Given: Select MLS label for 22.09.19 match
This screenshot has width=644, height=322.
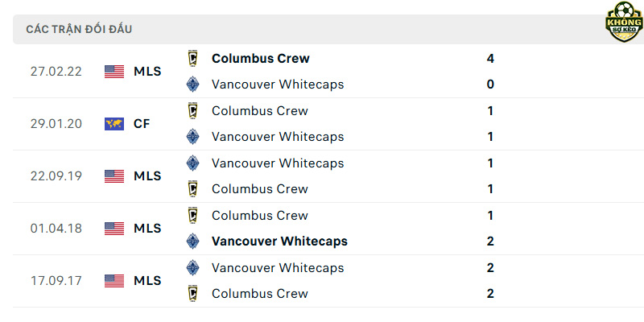Looking at the screenshot, I should (147, 176).
